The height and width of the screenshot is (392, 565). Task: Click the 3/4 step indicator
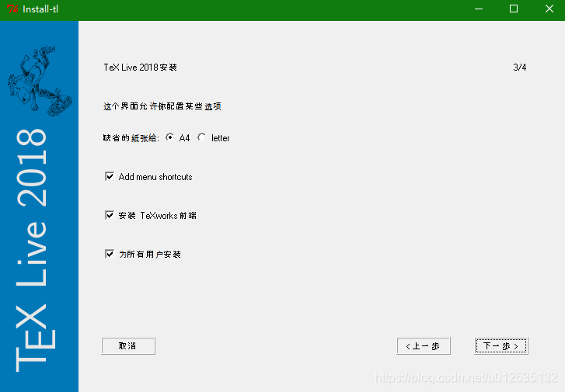coord(520,68)
